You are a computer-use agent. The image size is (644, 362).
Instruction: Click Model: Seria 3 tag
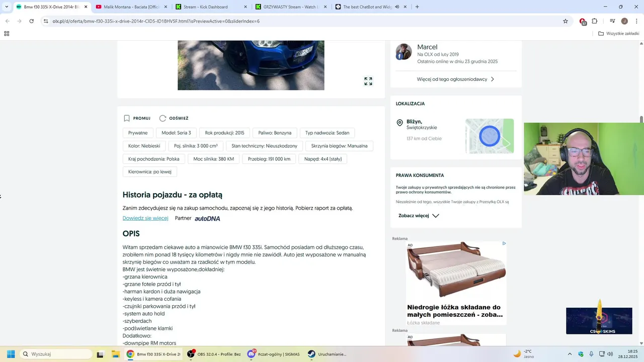tap(176, 133)
